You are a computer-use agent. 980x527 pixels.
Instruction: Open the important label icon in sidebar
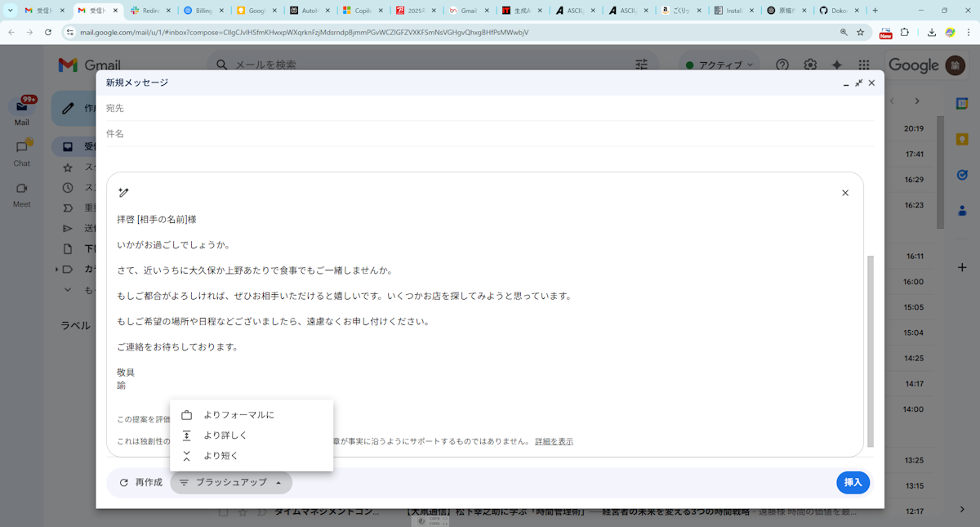68,208
